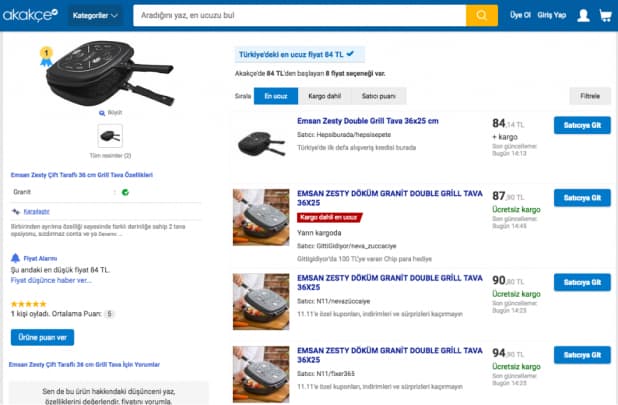Click the number 1 rank badge
This screenshot has width=618, height=405.
(x=44, y=52)
